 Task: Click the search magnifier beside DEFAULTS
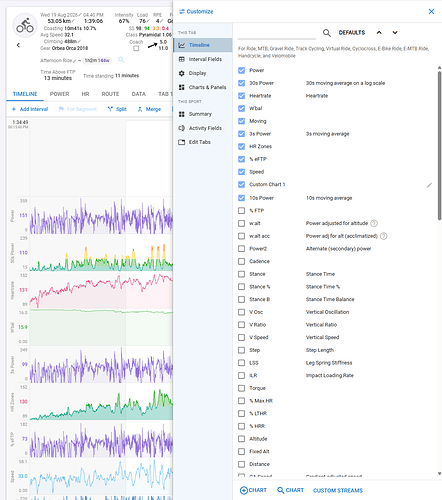[327, 33]
